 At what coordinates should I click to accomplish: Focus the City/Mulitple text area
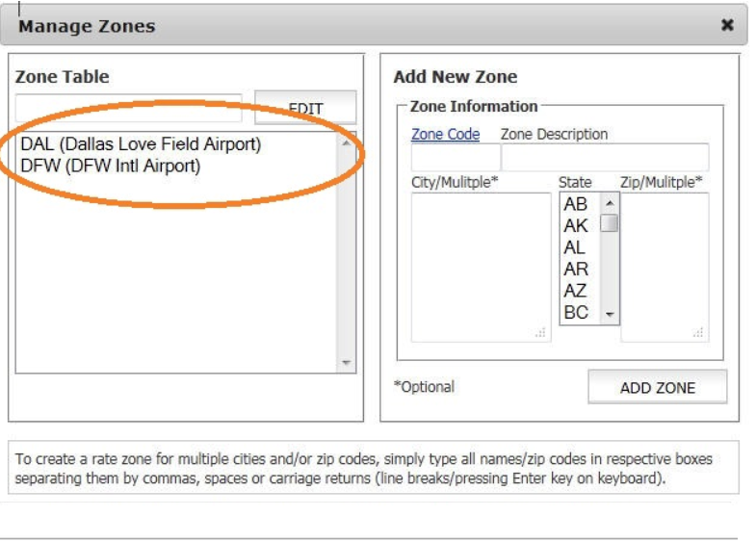click(481, 268)
